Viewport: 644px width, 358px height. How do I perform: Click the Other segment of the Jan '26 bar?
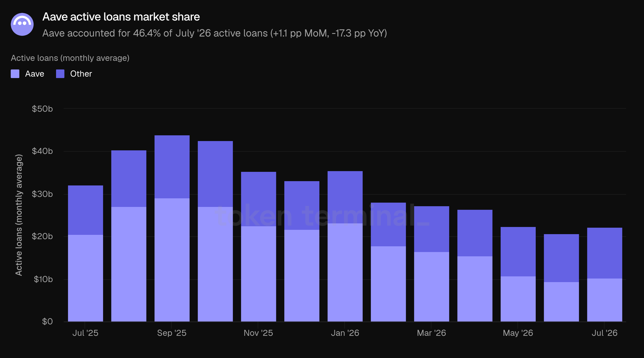click(345, 197)
